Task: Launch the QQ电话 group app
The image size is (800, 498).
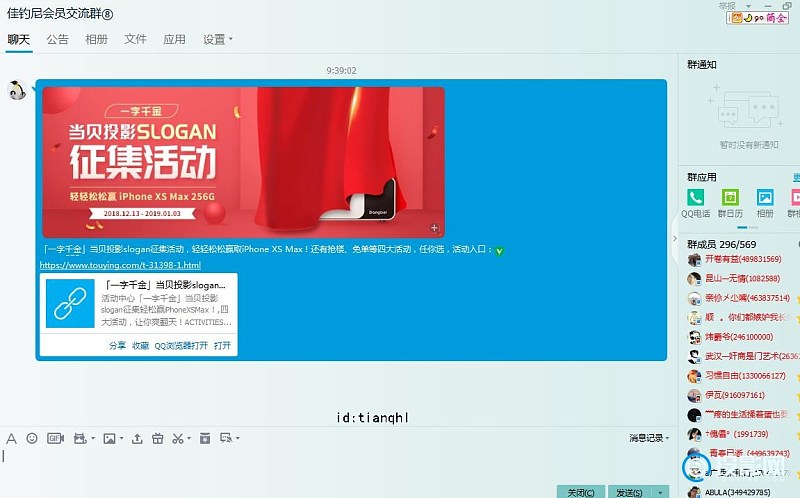Action: point(695,204)
